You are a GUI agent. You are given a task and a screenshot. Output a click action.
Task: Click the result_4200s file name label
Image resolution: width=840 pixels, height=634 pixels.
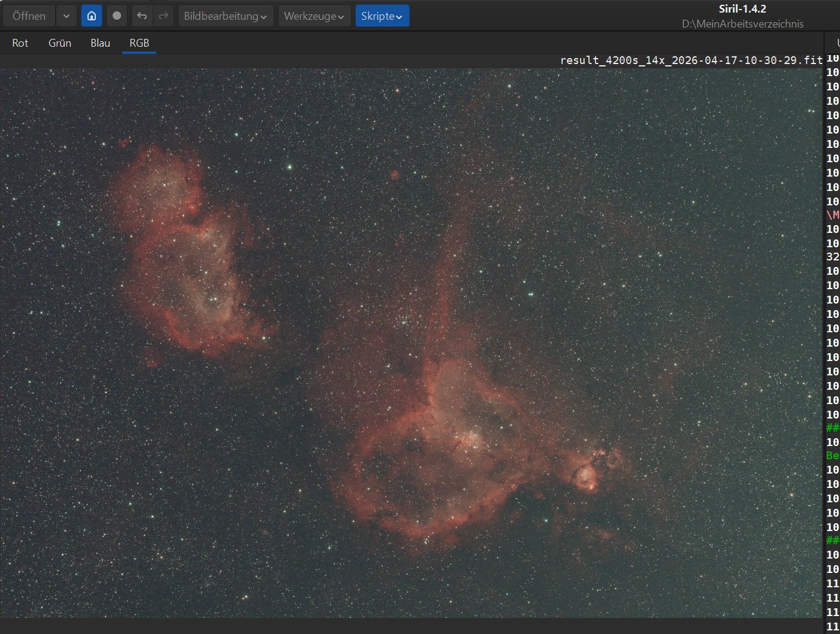(691, 60)
